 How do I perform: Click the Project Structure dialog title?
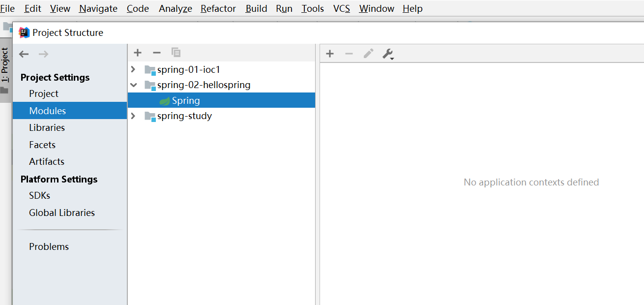[x=68, y=32]
